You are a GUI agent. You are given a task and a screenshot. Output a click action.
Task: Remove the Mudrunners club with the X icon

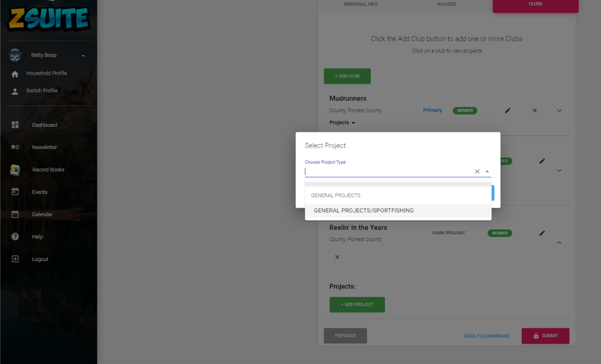(535, 111)
